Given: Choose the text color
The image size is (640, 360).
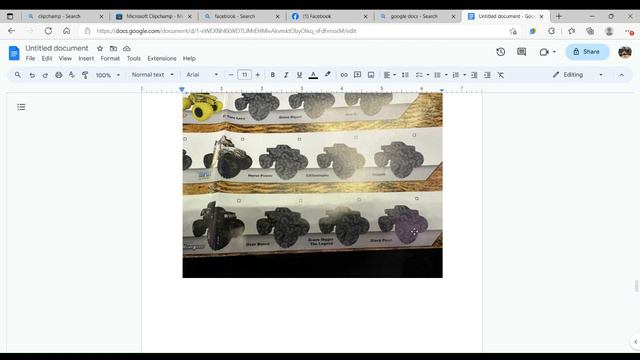Looking at the screenshot, I should click(x=313, y=75).
